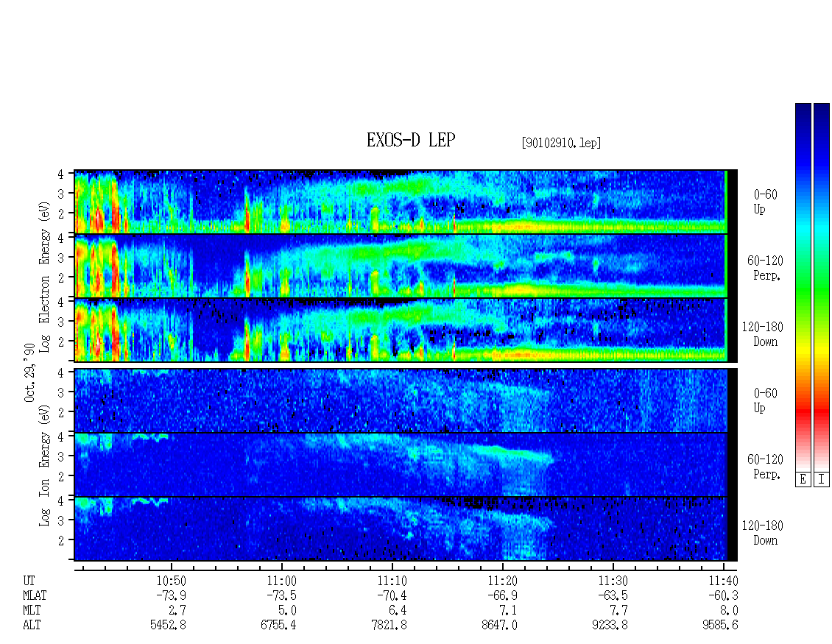Click the 10:50 UT time label

click(x=170, y=581)
